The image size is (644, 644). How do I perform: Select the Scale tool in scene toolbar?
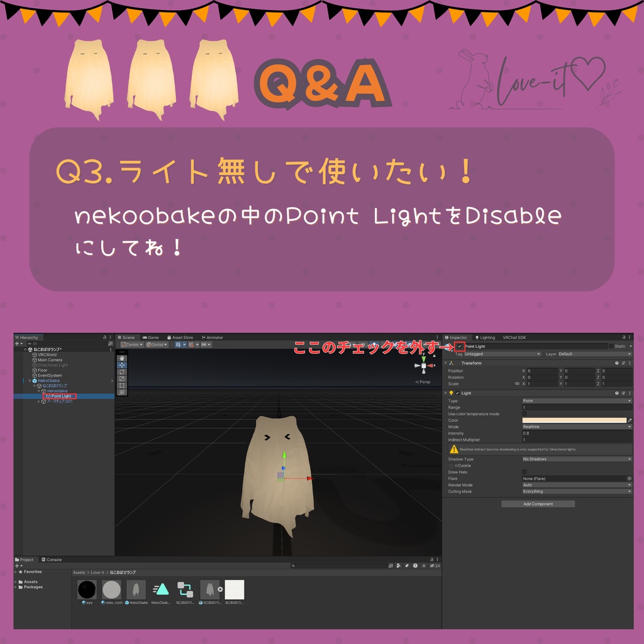click(122, 379)
